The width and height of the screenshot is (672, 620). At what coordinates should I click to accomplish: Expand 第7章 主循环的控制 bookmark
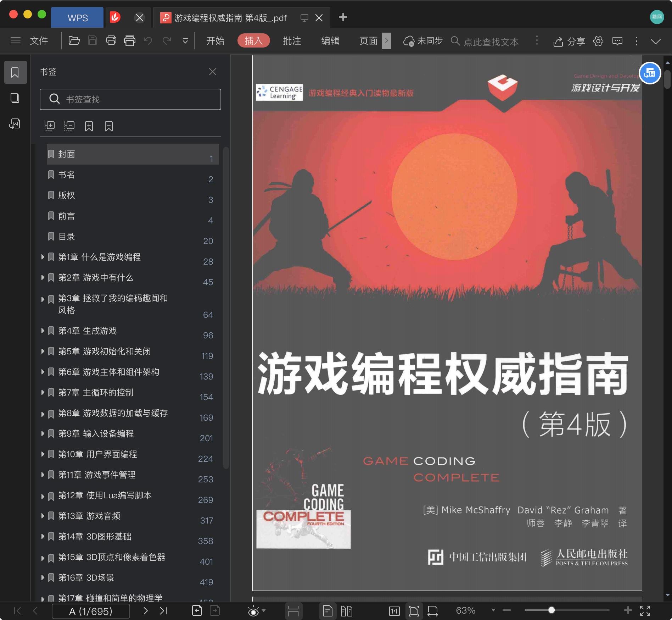(43, 392)
